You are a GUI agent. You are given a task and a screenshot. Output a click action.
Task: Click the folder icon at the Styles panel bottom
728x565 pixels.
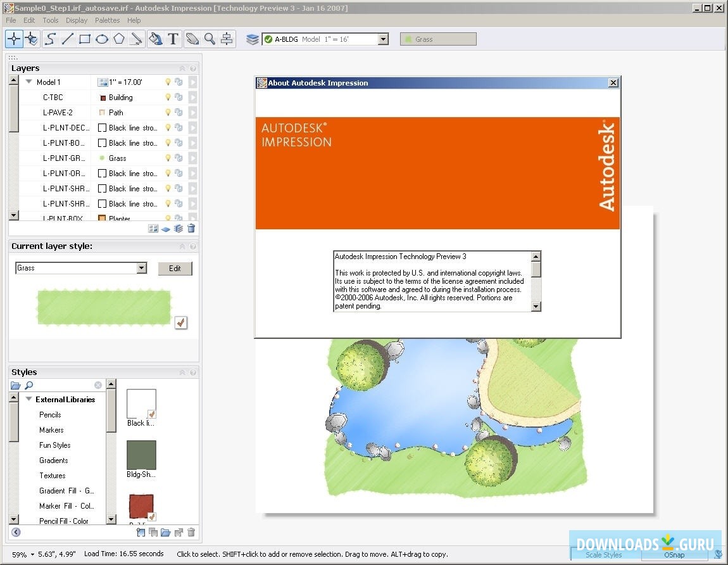click(x=166, y=533)
